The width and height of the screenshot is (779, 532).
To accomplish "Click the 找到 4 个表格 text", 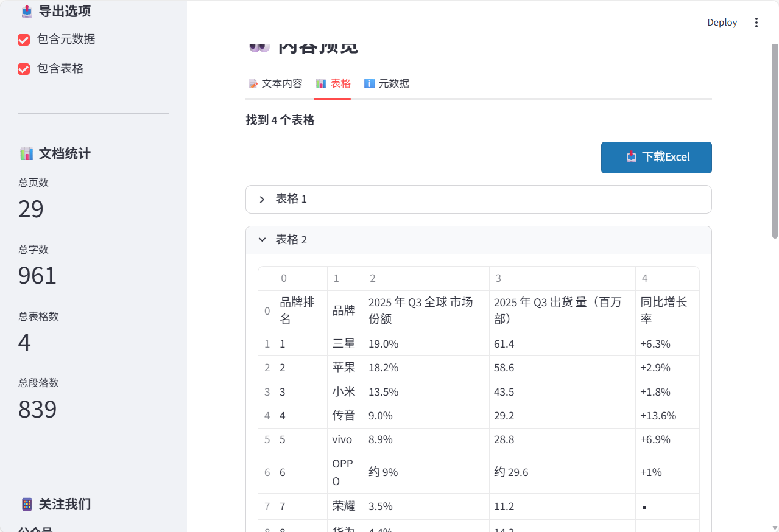I will pos(280,121).
